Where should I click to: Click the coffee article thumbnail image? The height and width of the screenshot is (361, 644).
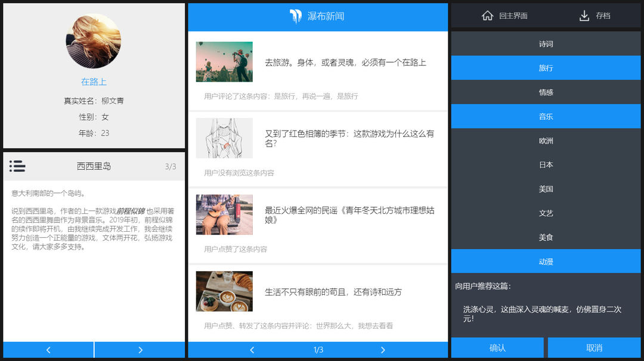[x=224, y=291]
